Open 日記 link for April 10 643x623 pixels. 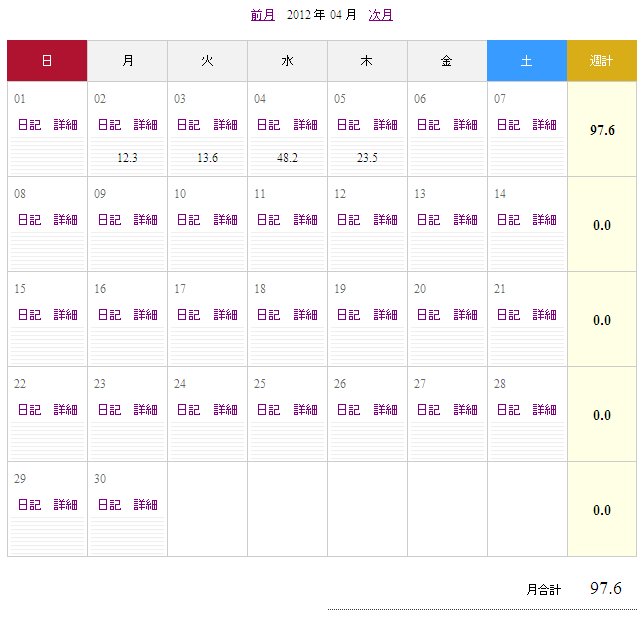(x=188, y=220)
